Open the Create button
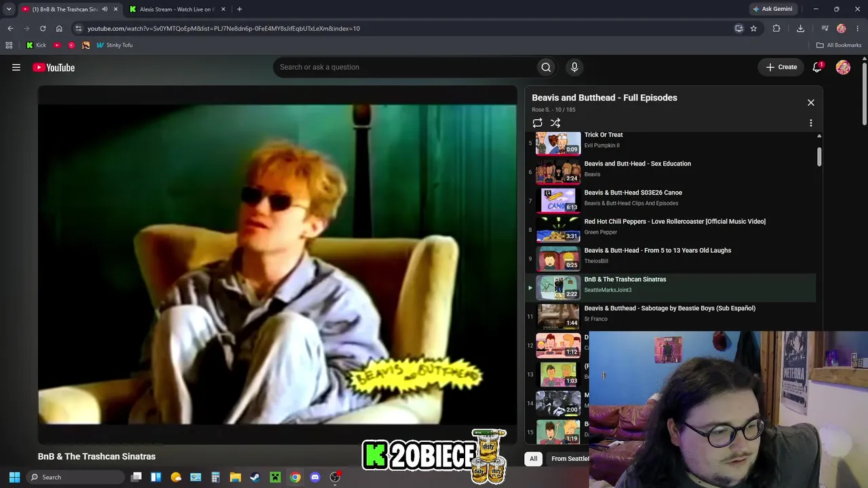Image resolution: width=868 pixels, height=488 pixels. [x=781, y=67]
